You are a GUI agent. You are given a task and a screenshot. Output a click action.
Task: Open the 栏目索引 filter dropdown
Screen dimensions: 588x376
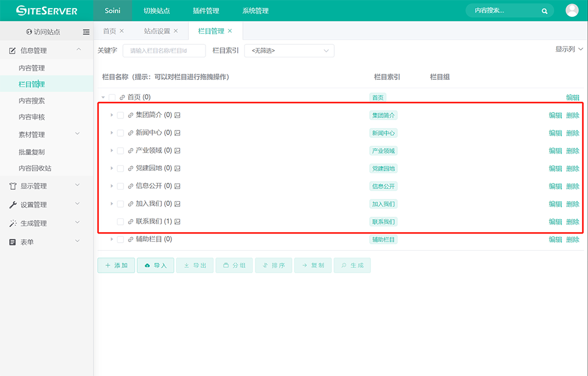tap(289, 51)
